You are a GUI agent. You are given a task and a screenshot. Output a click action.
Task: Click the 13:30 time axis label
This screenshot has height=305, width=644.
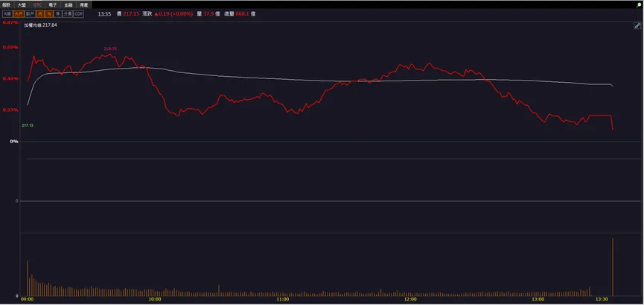(602, 299)
